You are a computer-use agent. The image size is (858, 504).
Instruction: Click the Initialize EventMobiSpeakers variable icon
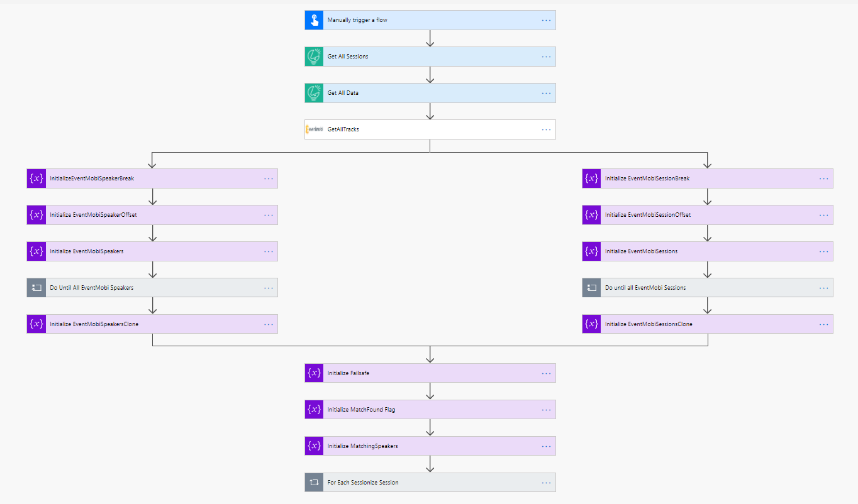(36, 251)
